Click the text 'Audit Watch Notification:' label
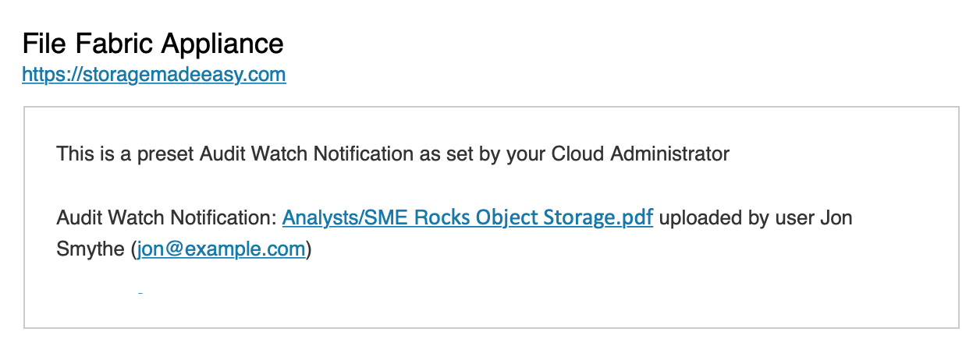This screenshot has width=980, height=346. click(166, 217)
